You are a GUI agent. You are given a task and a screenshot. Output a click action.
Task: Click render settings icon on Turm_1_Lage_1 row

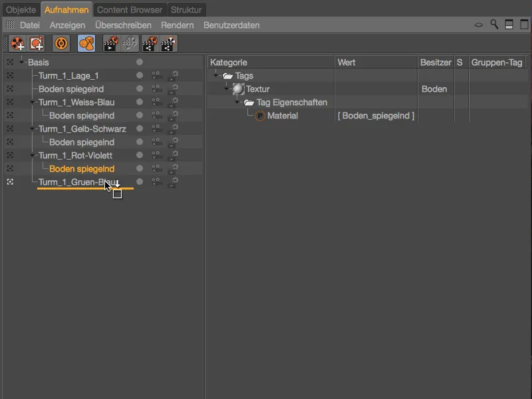173,75
